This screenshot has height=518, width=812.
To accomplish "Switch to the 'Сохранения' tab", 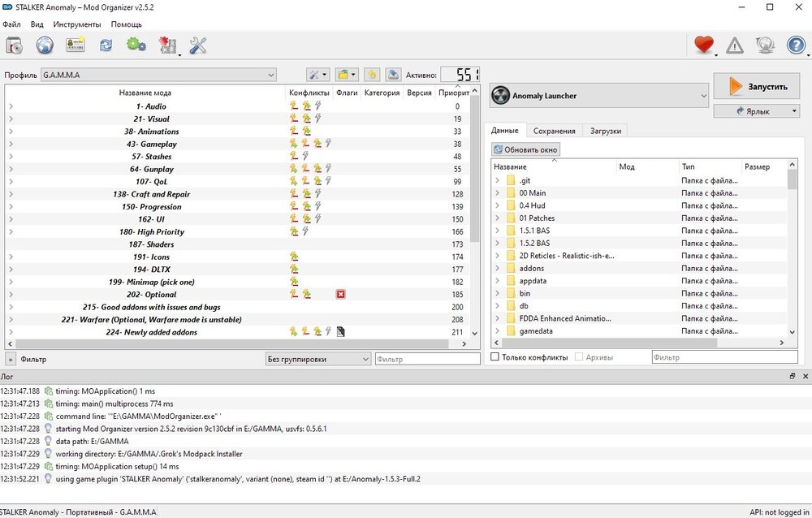I will coord(555,131).
